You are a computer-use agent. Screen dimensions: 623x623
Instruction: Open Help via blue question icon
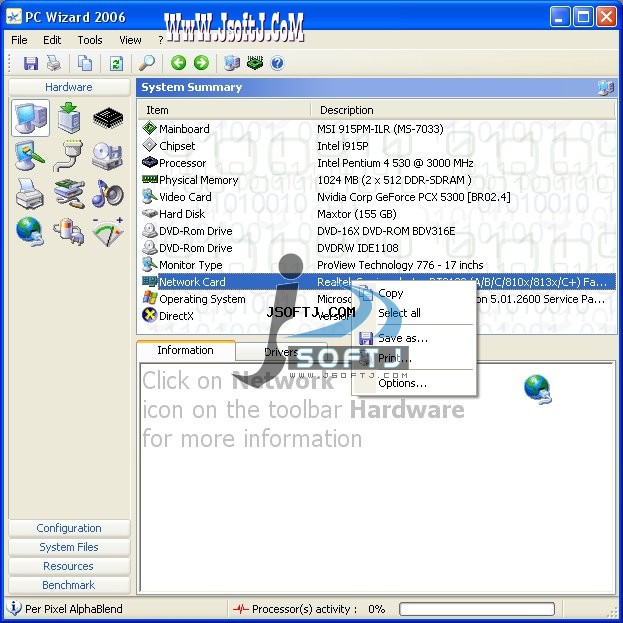coord(277,63)
